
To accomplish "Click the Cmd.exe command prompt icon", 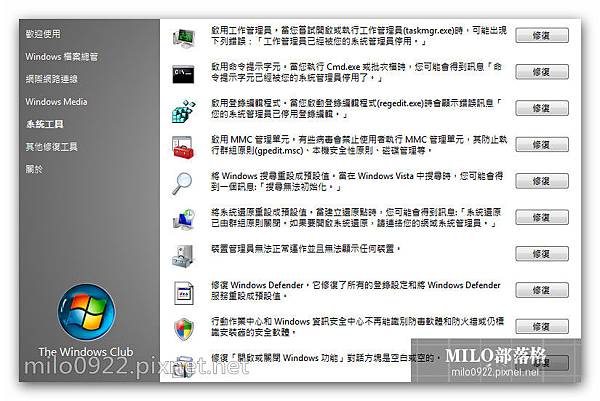I will point(183,74).
